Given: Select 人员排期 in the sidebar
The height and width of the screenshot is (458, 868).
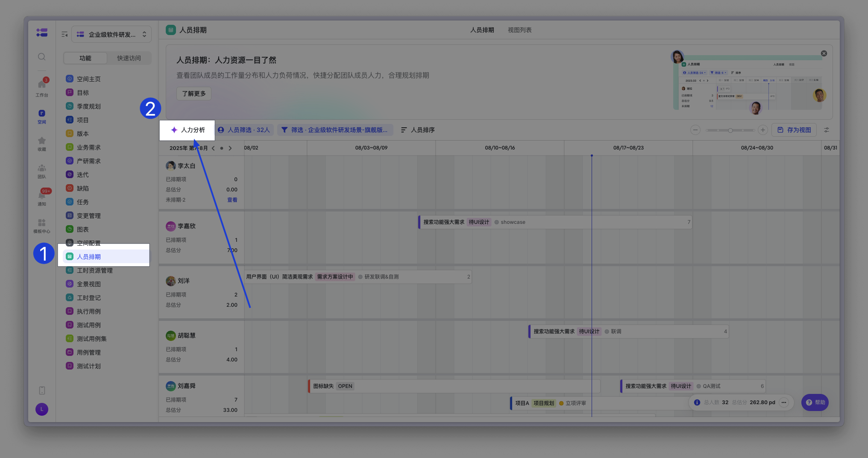Looking at the screenshot, I should click(x=89, y=257).
